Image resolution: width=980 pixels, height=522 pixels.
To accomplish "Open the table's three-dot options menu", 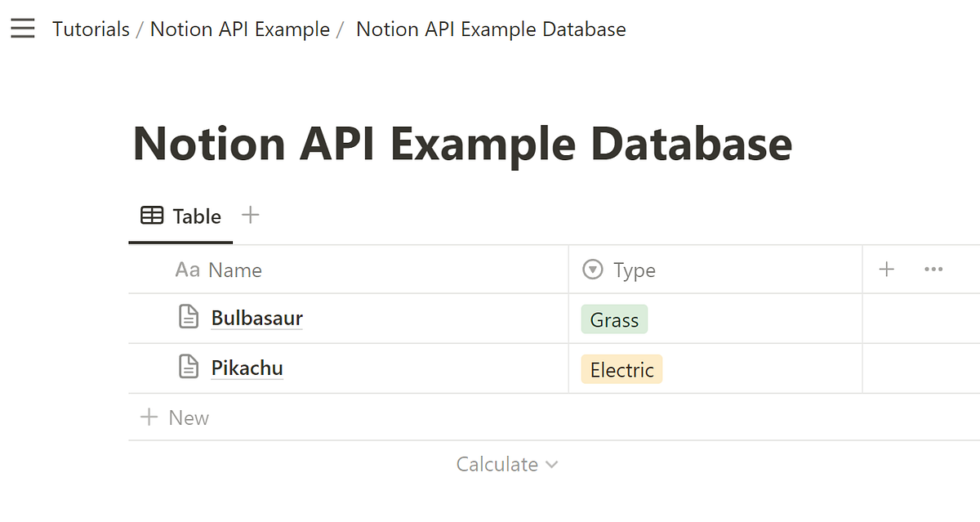I will click(x=933, y=270).
